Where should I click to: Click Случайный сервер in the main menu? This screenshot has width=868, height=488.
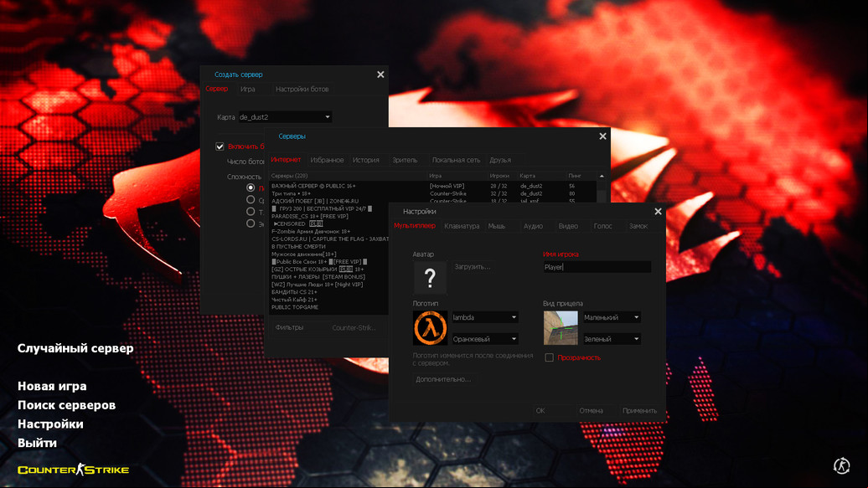[x=75, y=348]
